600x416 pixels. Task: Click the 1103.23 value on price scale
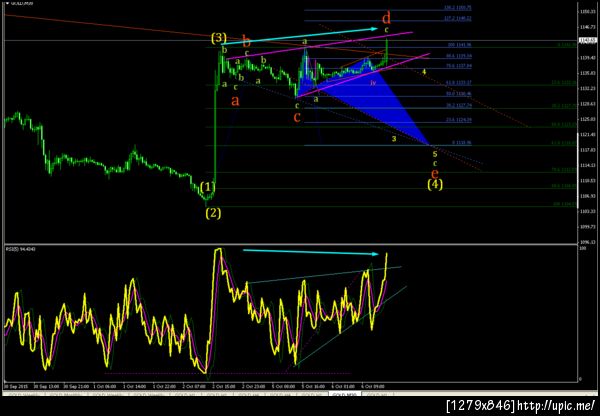click(x=589, y=211)
